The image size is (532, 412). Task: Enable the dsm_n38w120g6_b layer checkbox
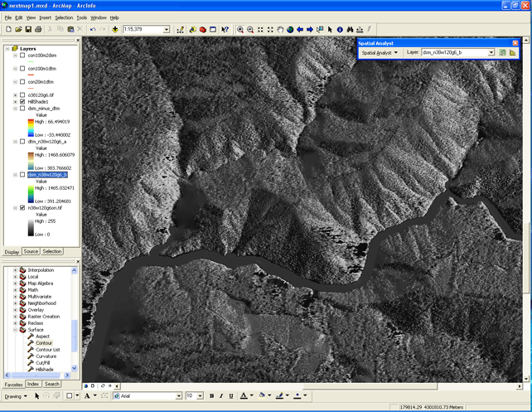[22, 174]
